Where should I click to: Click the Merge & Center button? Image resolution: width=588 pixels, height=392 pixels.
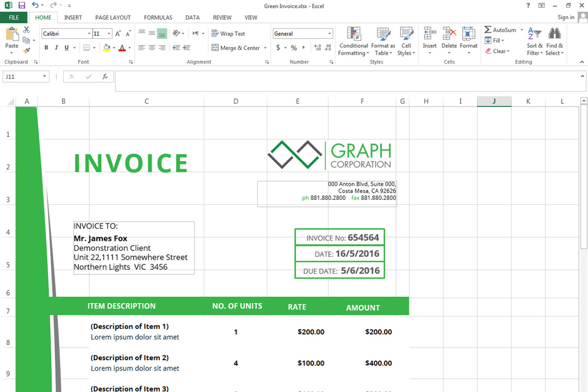point(236,48)
